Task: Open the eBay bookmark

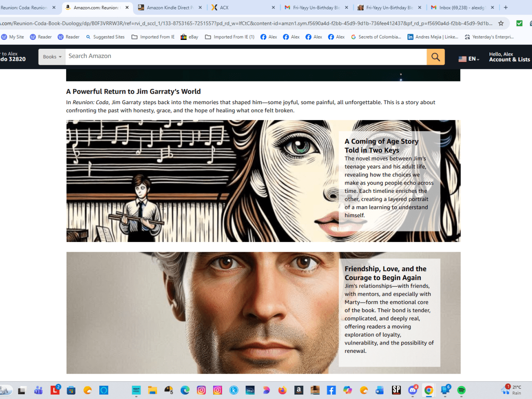Action: pyautogui.click(x=189, y=37)
